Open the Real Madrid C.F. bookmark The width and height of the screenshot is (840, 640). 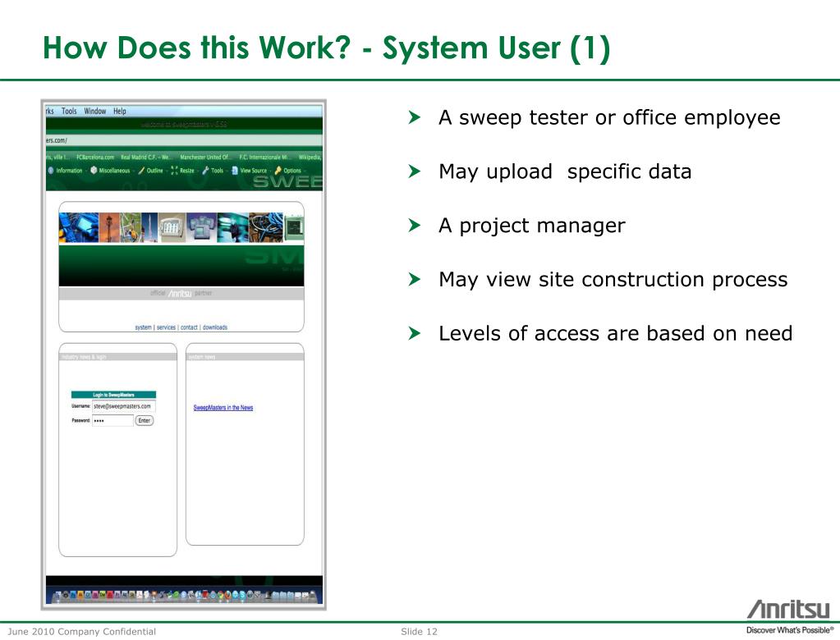(146, 158)
